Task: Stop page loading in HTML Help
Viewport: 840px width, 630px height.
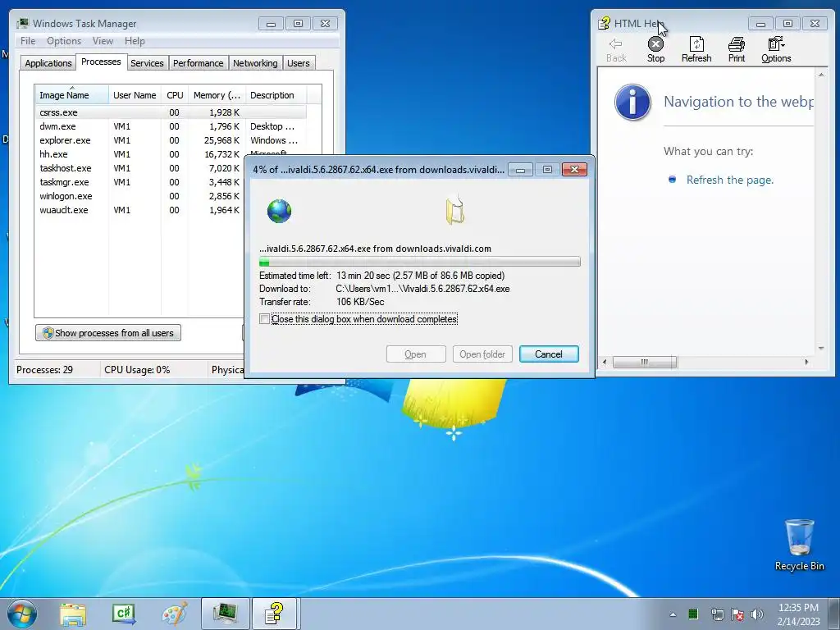Action: (x=655, y=50)
